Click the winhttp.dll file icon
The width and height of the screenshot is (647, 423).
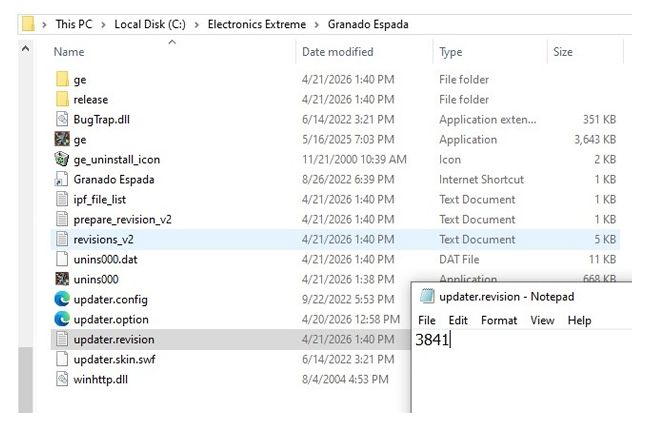pos(62,379)
